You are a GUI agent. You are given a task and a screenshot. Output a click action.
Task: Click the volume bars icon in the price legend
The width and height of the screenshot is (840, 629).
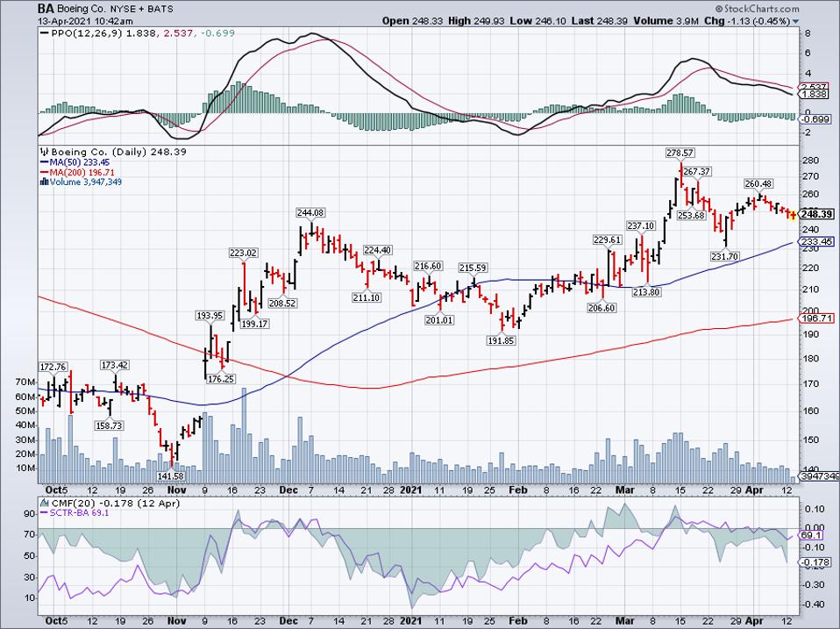[x=45, y=182]
